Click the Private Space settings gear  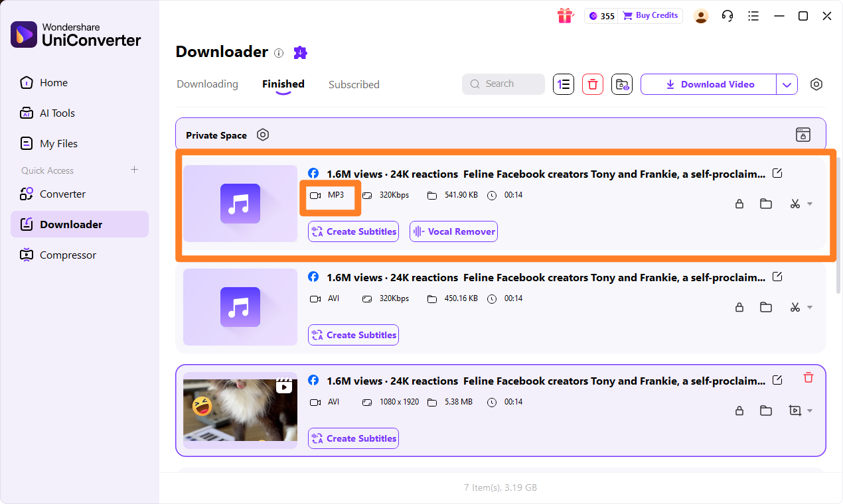(x=263, y=135)
